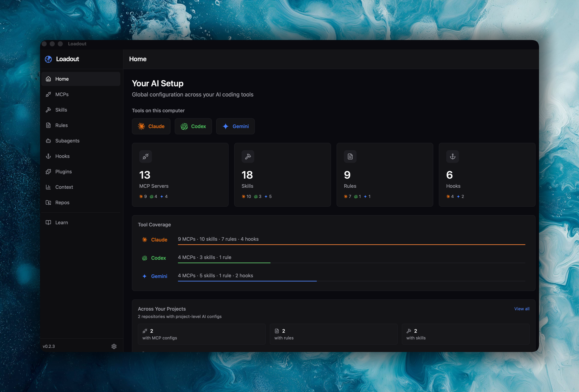Click the document icon on the Rules card

(x=350, y=157)
